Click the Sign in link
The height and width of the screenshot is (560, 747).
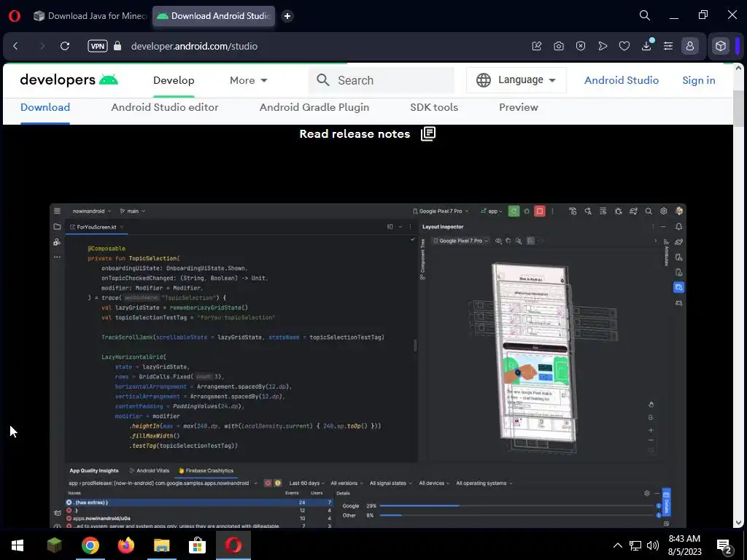coord(699,80)
